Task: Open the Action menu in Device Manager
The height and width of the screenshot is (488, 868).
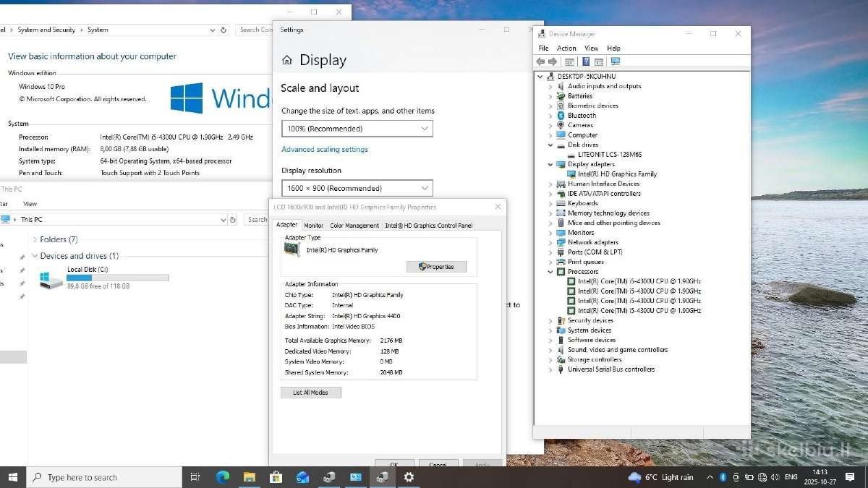Action: 566,48
